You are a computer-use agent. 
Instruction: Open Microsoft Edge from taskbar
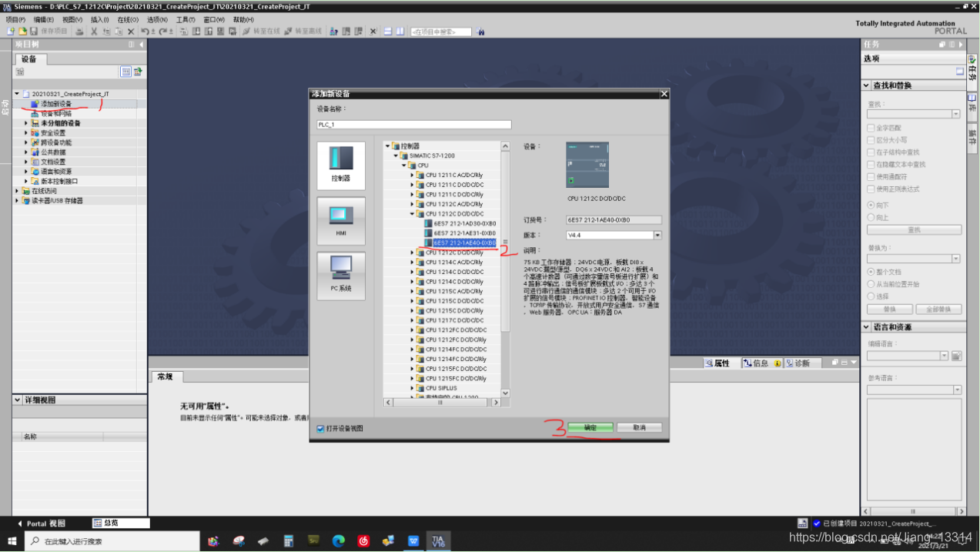339,541
